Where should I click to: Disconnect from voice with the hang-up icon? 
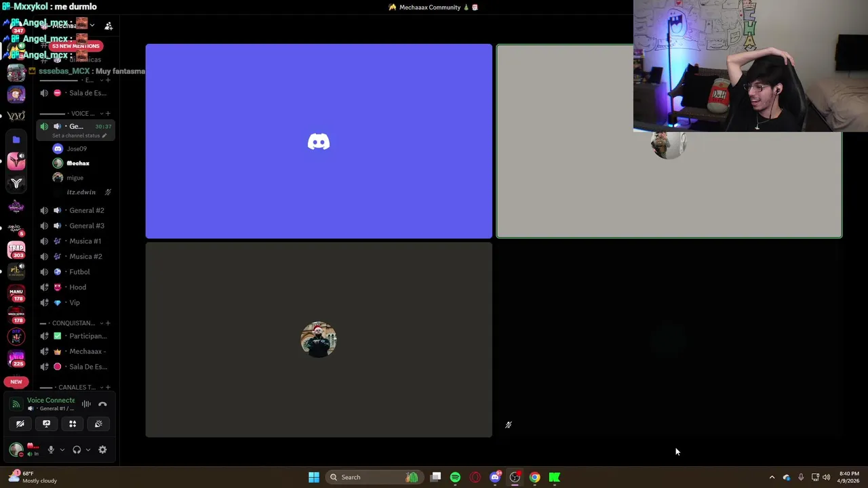102,404
